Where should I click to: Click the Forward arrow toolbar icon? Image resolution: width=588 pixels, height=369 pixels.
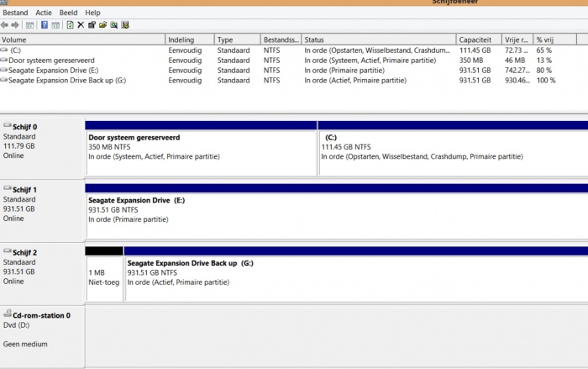[15, 25]
